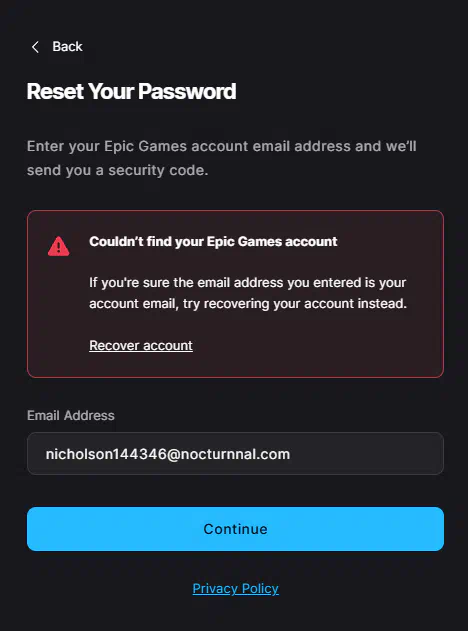
Task: Go back using the Back text label
Action: (67, 47)
